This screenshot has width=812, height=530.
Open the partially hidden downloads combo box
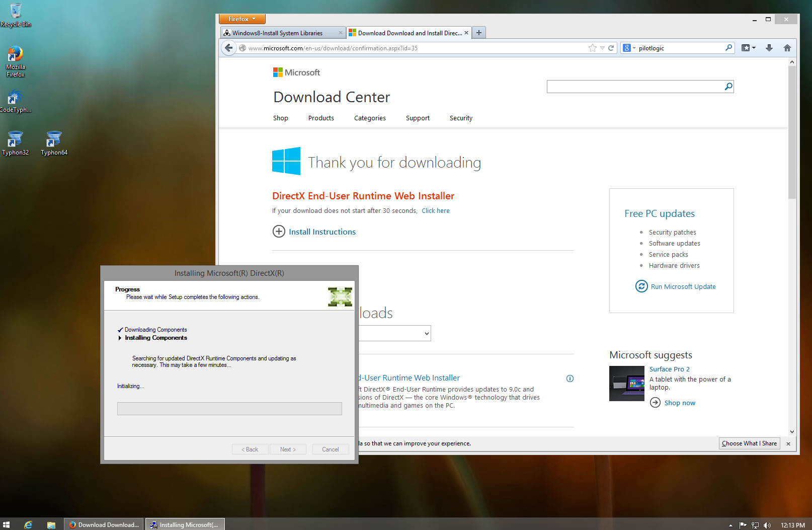pyautogui.click(x=395, y=333)
